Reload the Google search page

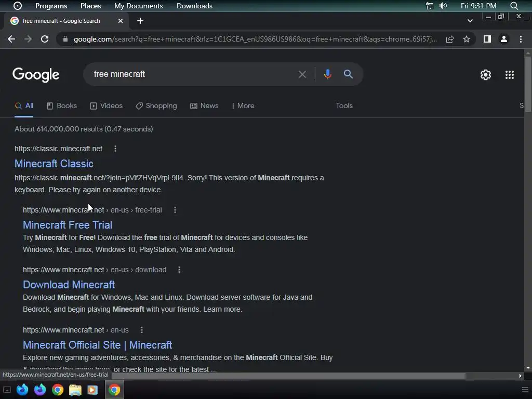tap(45, 39)
